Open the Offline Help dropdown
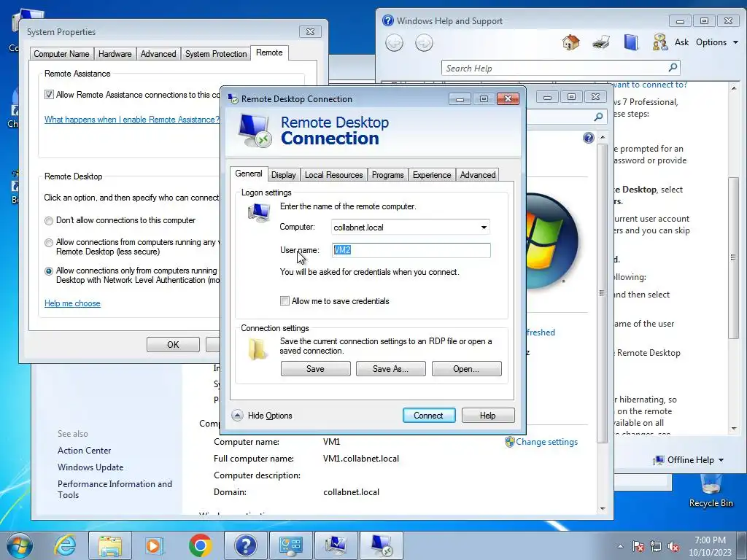The image size is (747, 560). click(x=689, y=460)
